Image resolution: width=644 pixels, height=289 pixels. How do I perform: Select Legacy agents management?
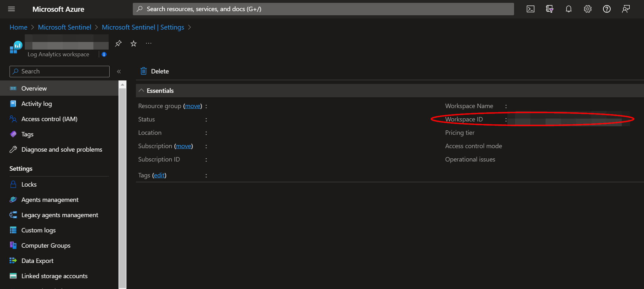[59, 215]
